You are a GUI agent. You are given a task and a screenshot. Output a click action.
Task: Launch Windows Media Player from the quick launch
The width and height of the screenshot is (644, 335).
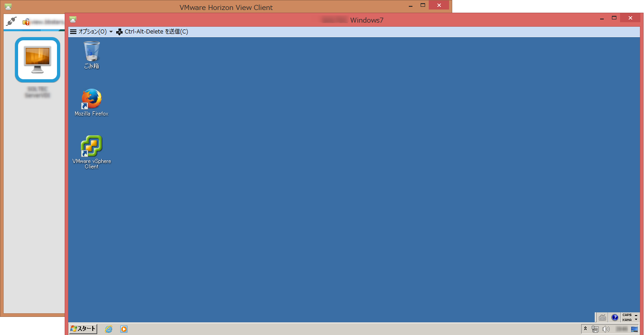[123, 329]
